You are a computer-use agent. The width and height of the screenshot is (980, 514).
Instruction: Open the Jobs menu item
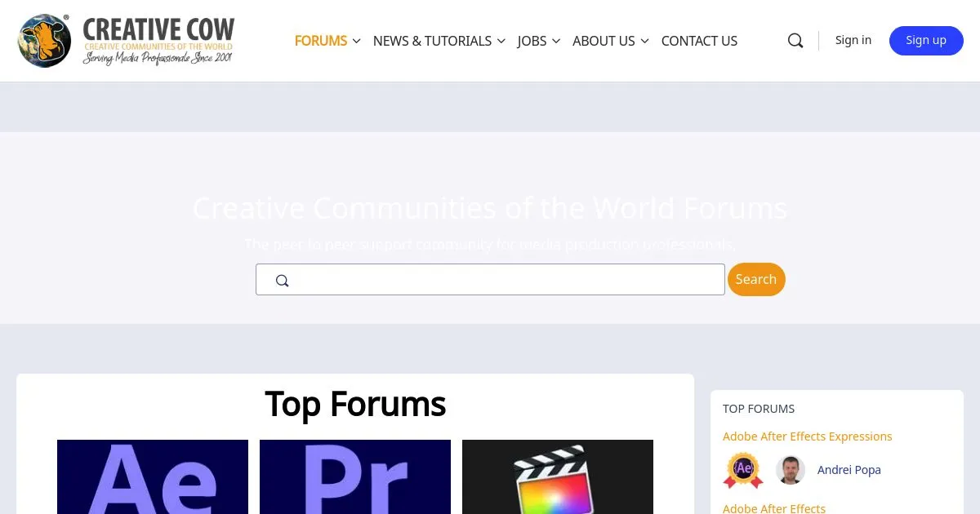532,41
